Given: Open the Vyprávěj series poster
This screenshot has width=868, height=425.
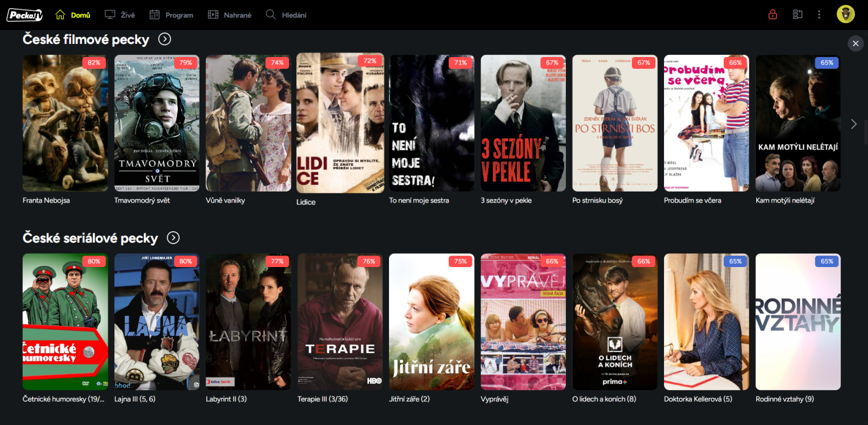Looking at the screenshot, I should (x=524, y=322).
